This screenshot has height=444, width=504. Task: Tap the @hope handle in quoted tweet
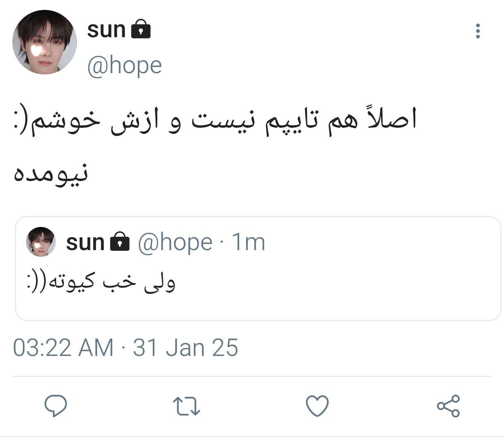pyautogui.click(x=175, y=242)
